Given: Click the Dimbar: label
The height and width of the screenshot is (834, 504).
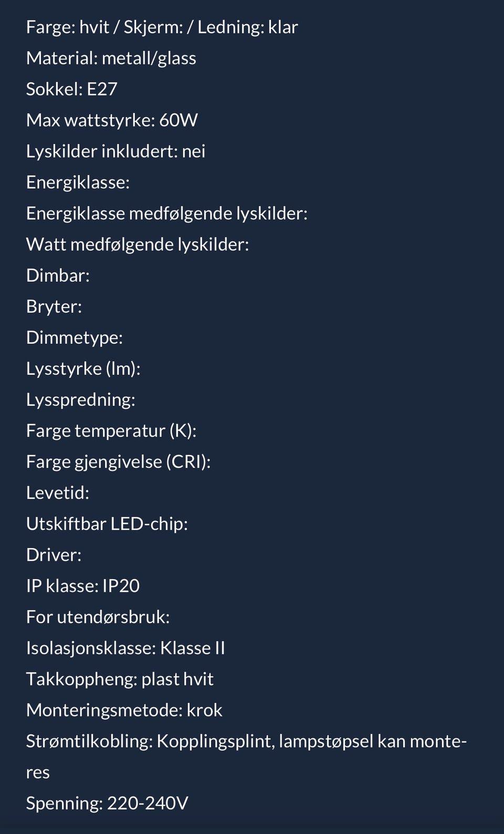Looking at the screenshot, I should coord(58,275).
